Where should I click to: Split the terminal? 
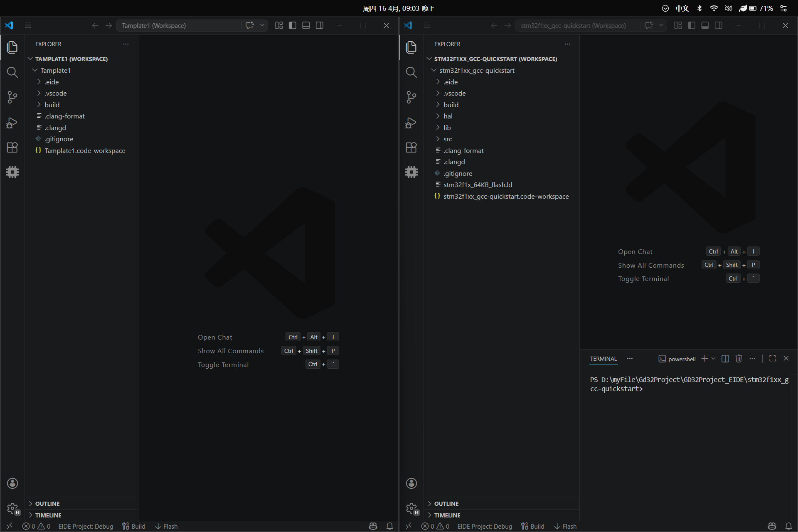pyautogui.click(x=725, y=358)
